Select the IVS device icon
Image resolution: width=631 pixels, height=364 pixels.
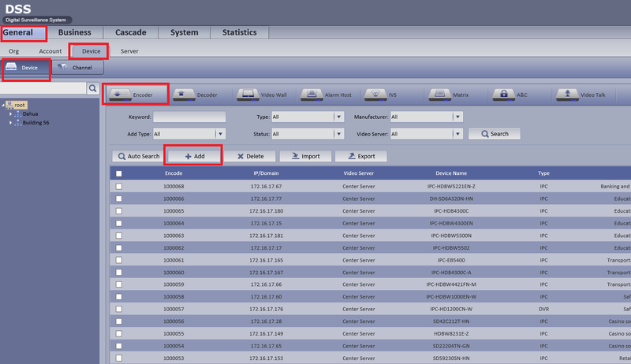pos(375,95)
